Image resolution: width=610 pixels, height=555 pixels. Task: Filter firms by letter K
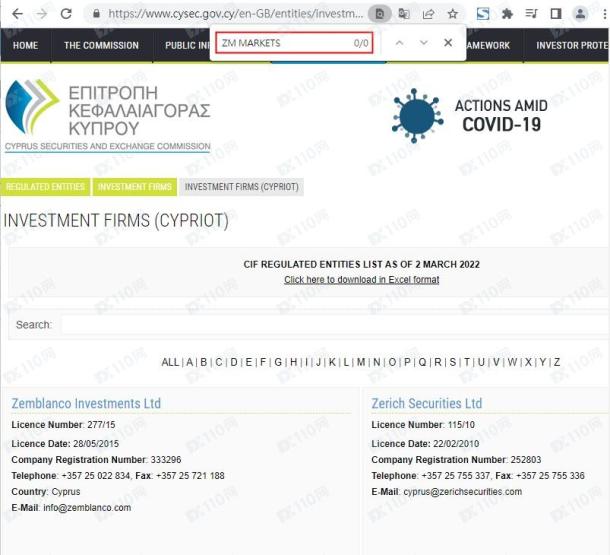tap(332, 362)
